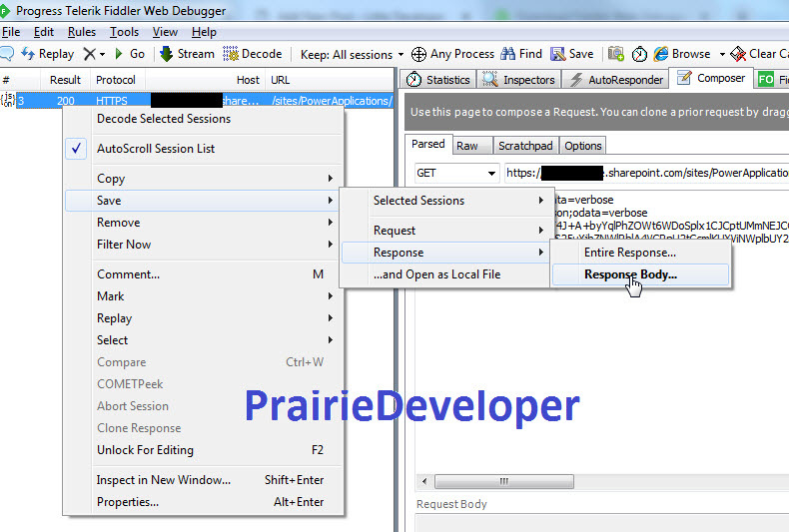Select the Parsed composer tab
The width and height of the screenshot is (789, 532).
tap(428, 145)
